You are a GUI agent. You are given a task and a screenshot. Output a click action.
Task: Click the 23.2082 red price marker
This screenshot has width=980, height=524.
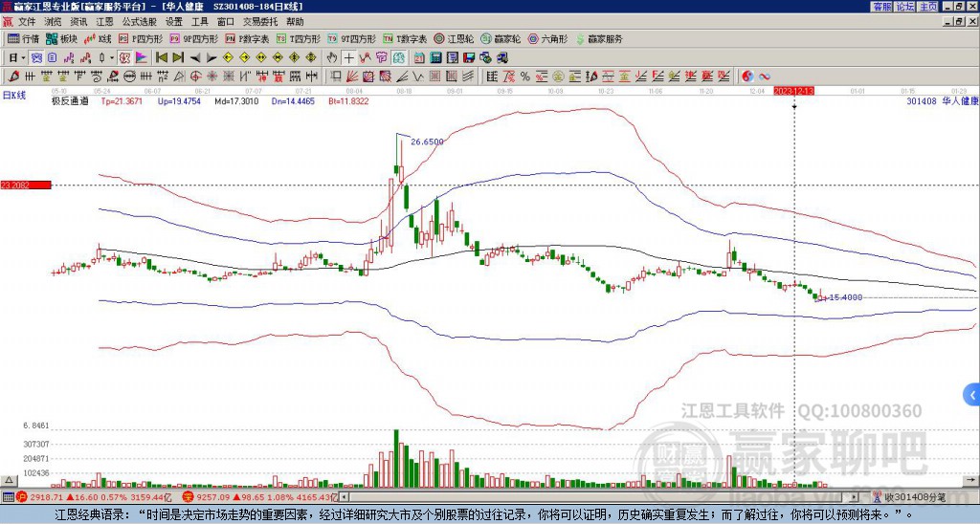tap(26, 185)
